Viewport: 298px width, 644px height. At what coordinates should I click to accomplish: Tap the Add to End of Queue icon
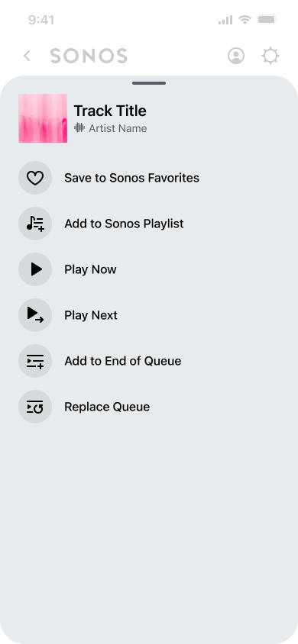click(x=35, y=361)
